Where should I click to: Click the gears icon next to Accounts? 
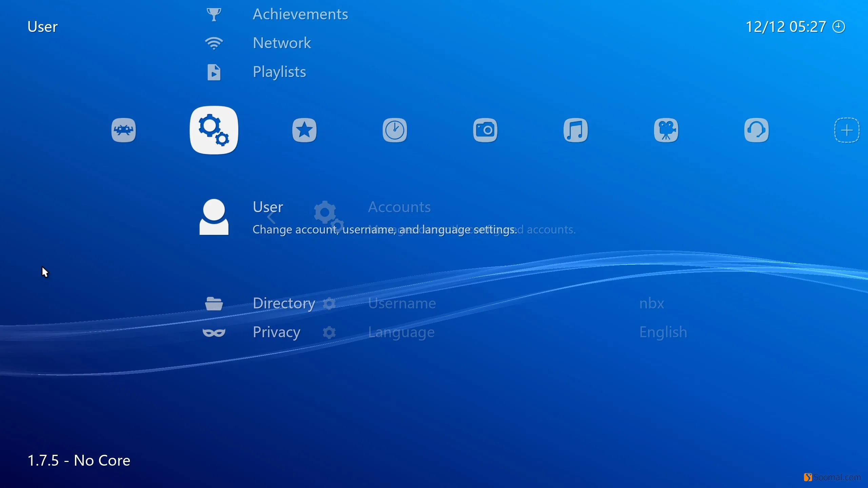[328, 217]
